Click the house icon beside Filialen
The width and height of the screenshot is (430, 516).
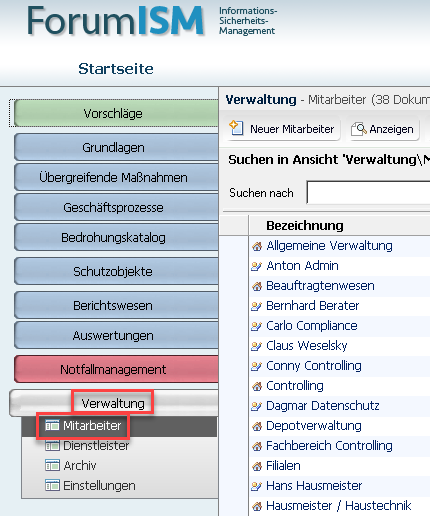click(x=257, y=466)
